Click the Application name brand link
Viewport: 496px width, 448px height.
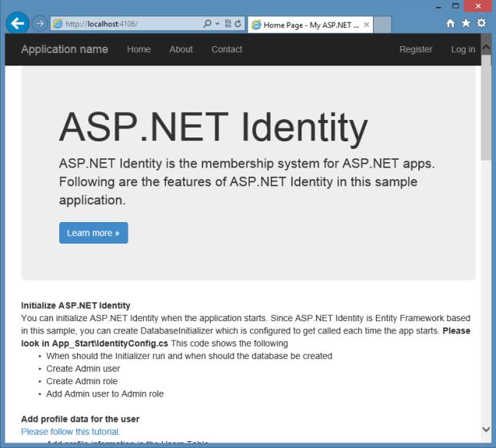point(65,49)
